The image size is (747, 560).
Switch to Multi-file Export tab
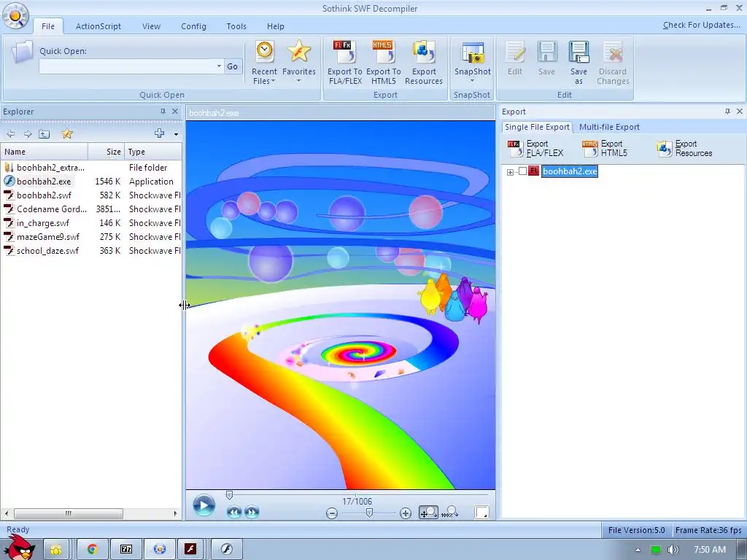(x=609, y=127)
